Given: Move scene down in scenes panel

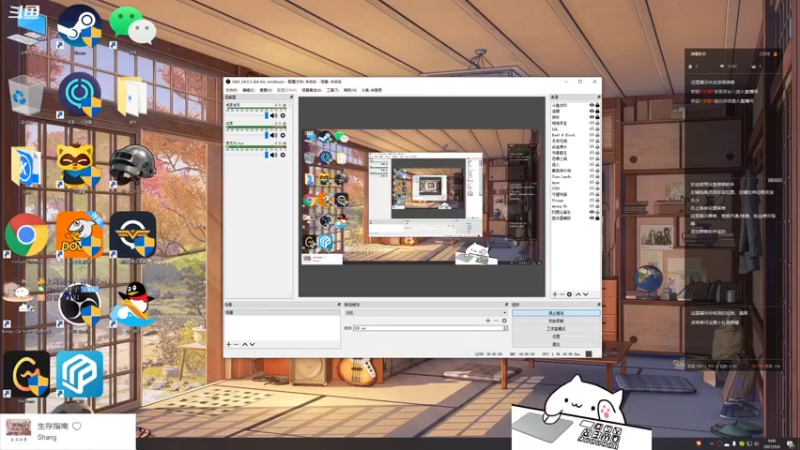Looking at the screenshot, I should point(252,344).
